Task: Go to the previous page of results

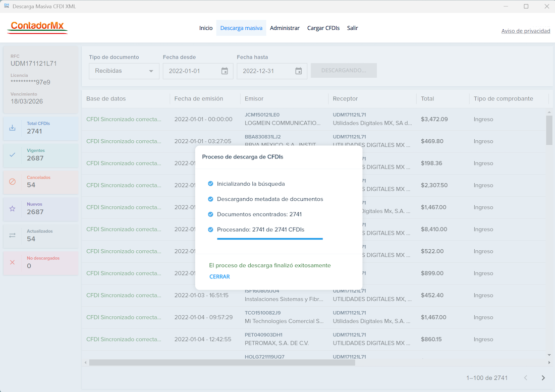Action: pos(526,378)
